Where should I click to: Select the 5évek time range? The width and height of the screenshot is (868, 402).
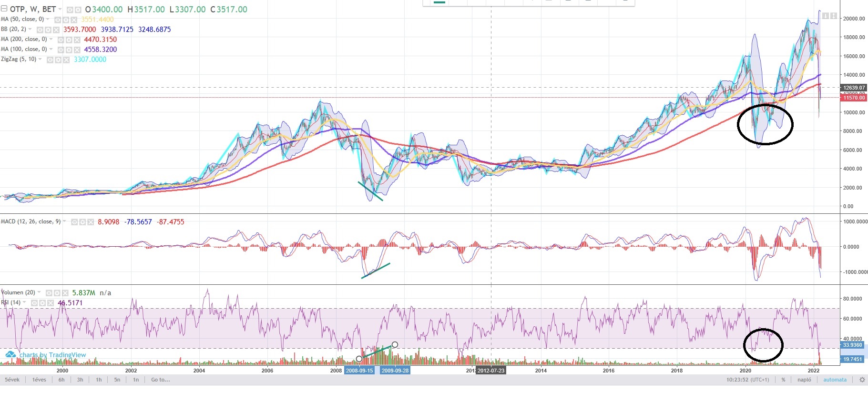(12, 380)
